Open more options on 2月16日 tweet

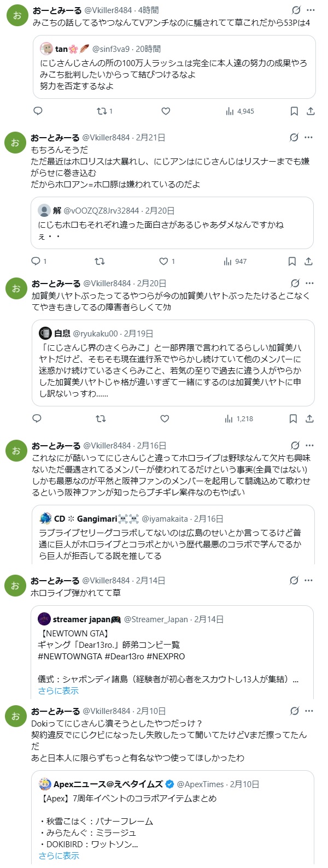310,445
